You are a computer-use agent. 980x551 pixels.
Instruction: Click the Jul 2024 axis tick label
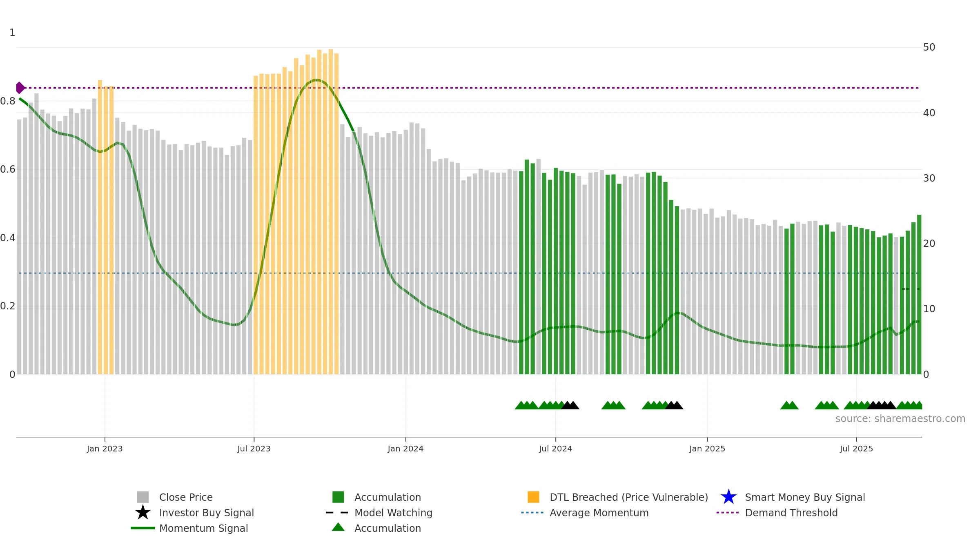[x=555, y=449]
